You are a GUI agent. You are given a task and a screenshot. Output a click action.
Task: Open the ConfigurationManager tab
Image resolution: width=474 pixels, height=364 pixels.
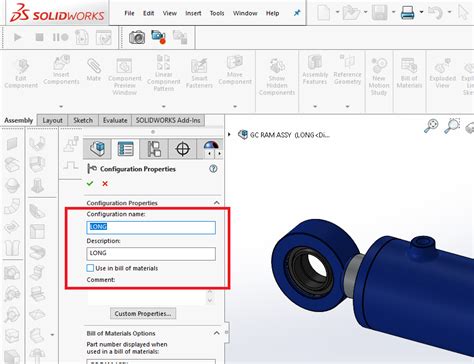coord(154,149)
